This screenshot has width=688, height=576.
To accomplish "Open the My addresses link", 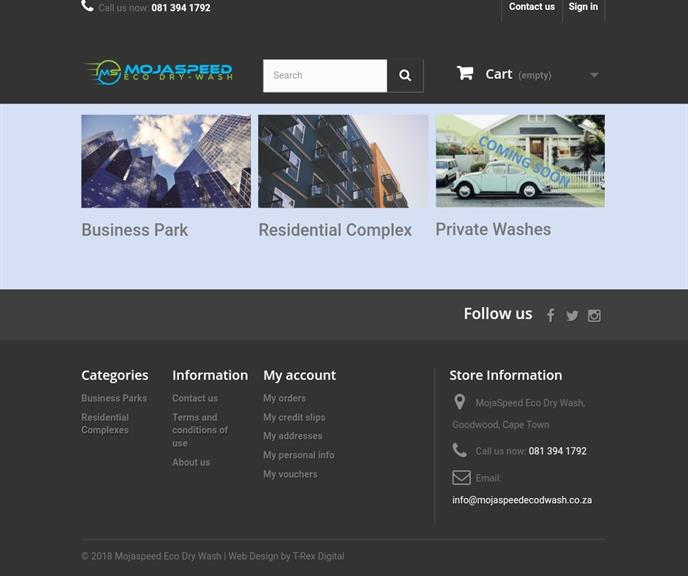I will coord(293,436).
